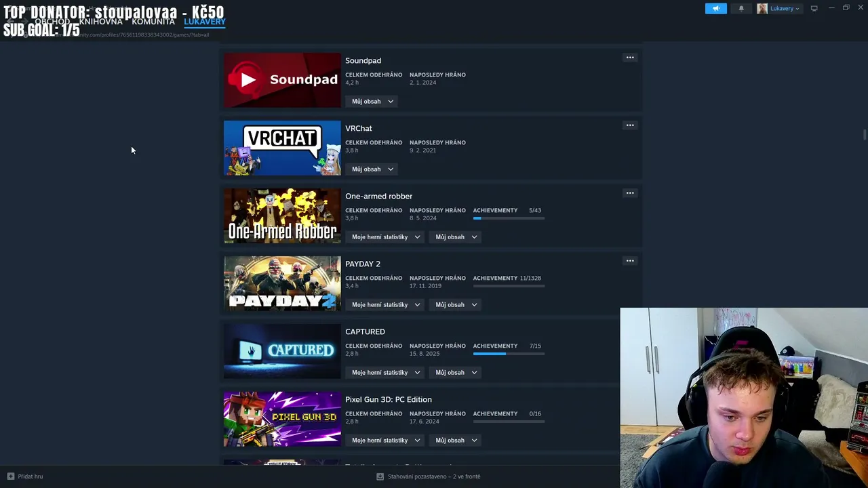This screenshot has height=488, width=868.
Task: Open the Pixel Gun 3D: PC Edition title link
Action: click(x=388, y=399)
